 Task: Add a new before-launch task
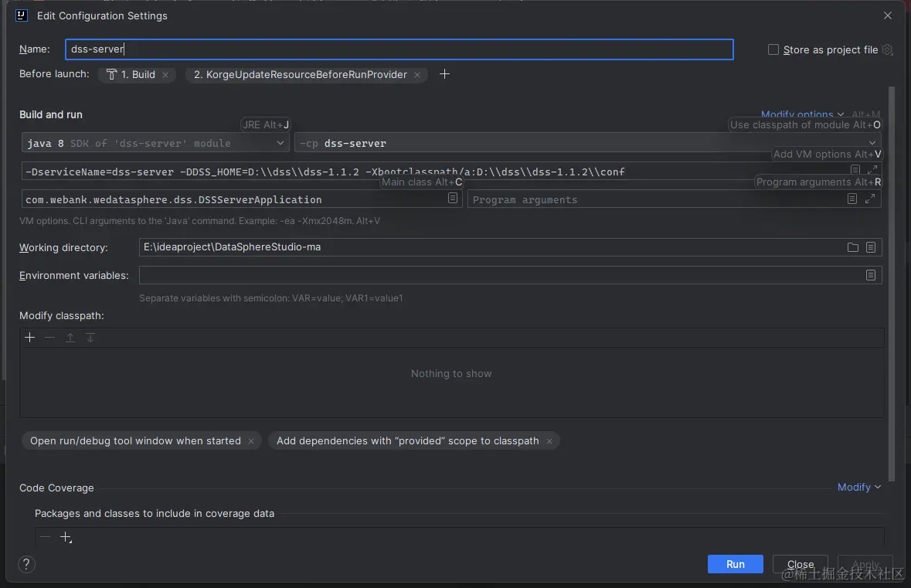(444, 74)
